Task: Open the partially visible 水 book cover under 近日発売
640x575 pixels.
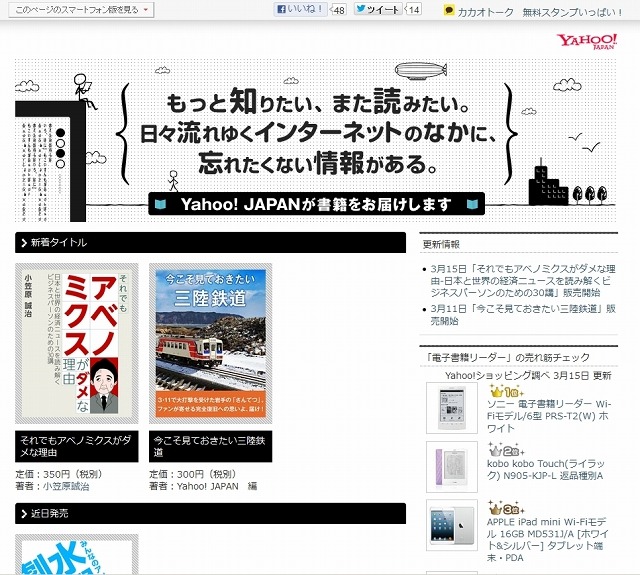Action: 77,555
